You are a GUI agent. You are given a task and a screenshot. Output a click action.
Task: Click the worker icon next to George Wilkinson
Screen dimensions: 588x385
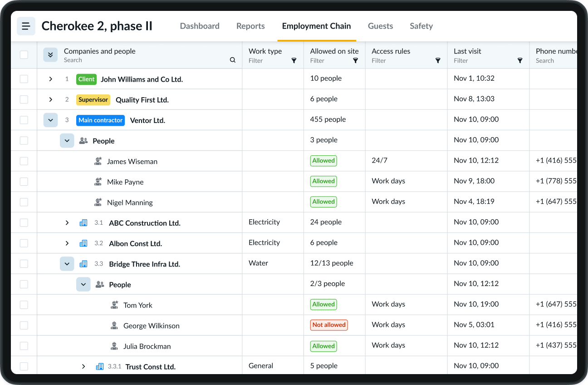click(x=114, y=326)
